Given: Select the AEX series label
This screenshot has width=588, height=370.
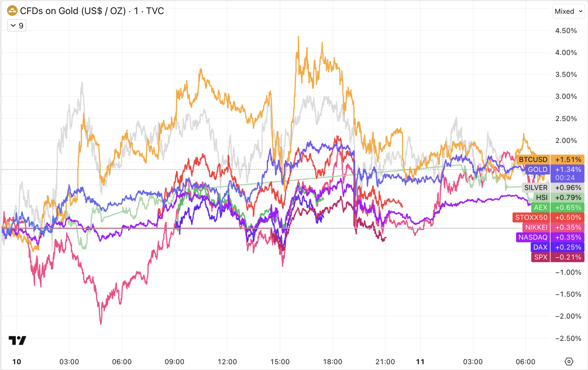Looking at the screenshot, I should (x=540, y=208).
